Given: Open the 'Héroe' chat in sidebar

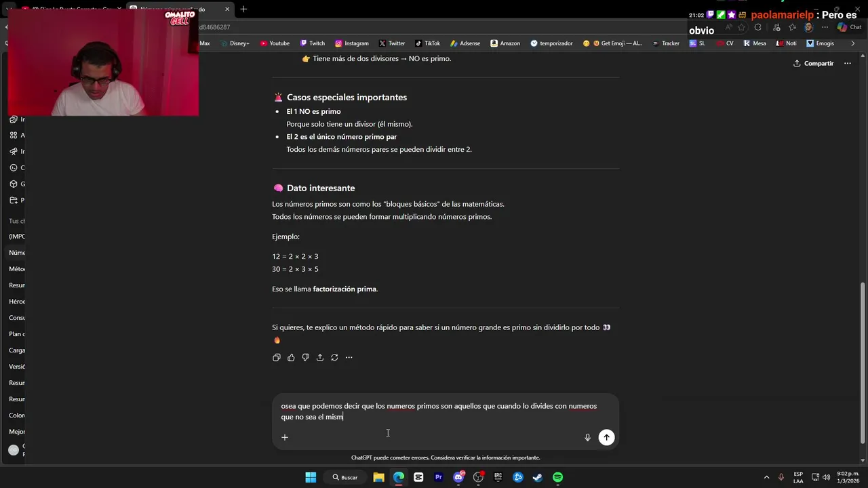Looking at the screenshot, I should (x=16, y=302).
